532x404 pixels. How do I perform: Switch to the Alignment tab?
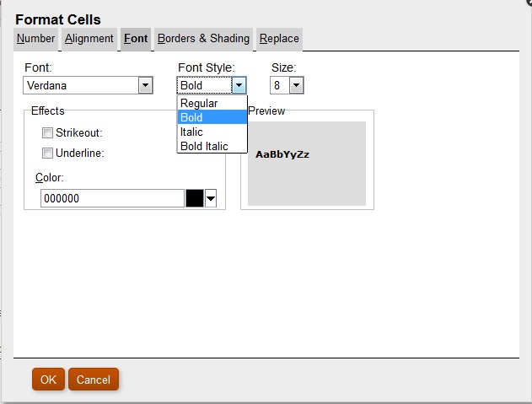89,39
